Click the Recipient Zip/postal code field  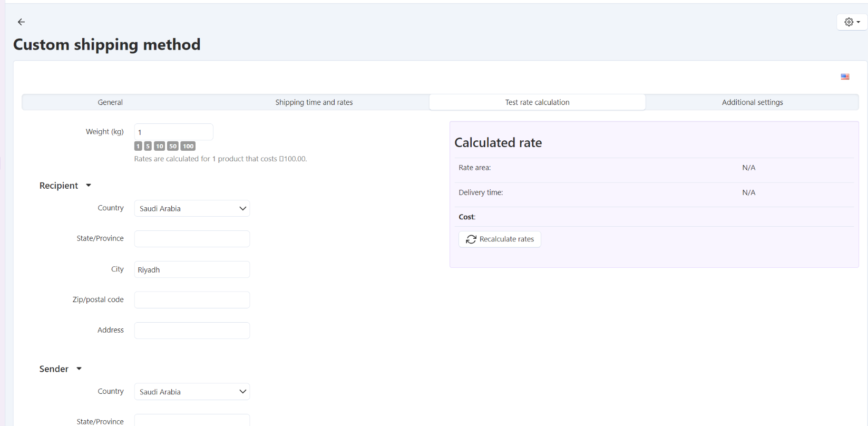coord(192,300)
